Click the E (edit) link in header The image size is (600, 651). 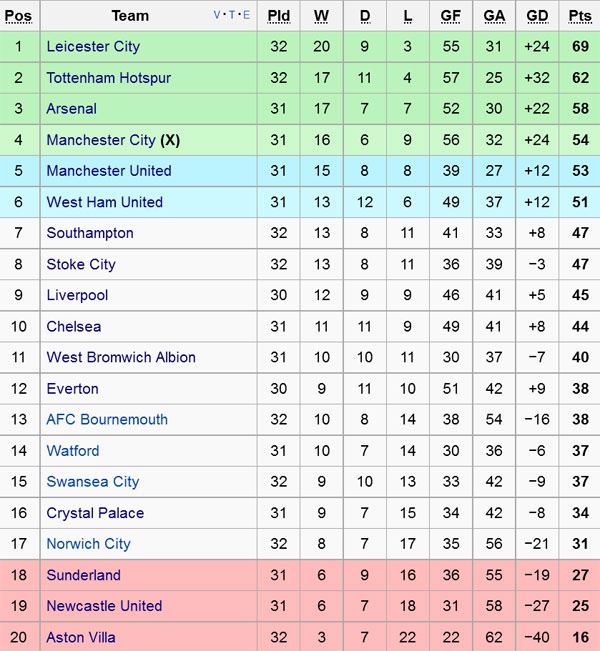(246, 16)
